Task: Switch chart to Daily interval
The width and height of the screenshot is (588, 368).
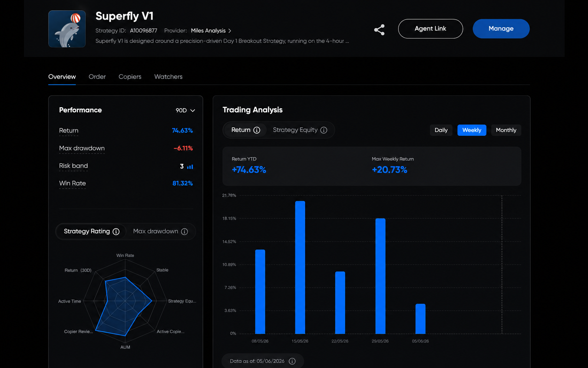Action: pos(441,130)
